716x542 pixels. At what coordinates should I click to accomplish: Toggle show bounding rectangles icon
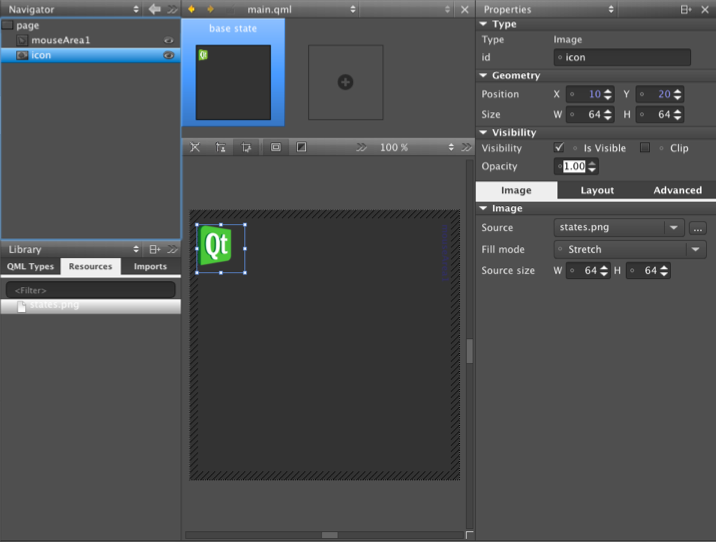[x=276, y=147]
